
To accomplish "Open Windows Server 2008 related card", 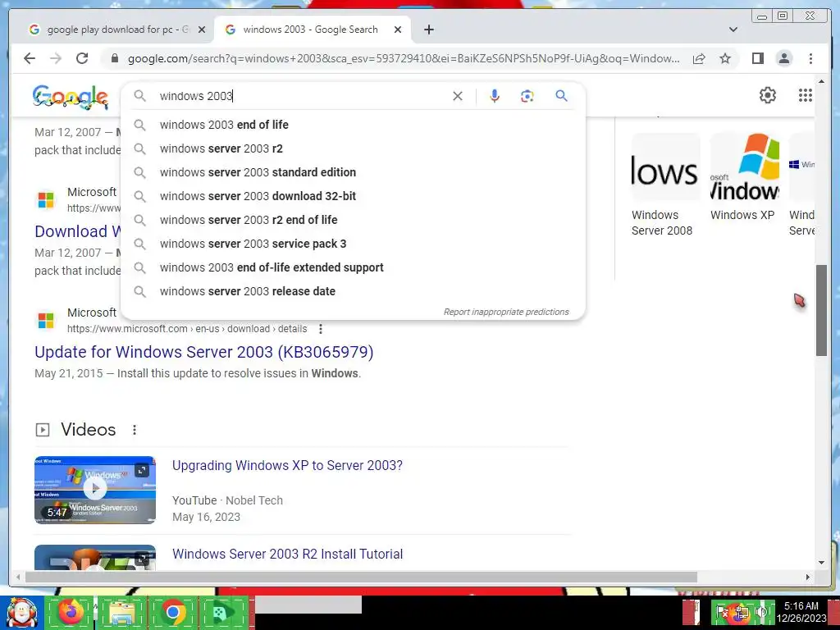I will point(665,185).
